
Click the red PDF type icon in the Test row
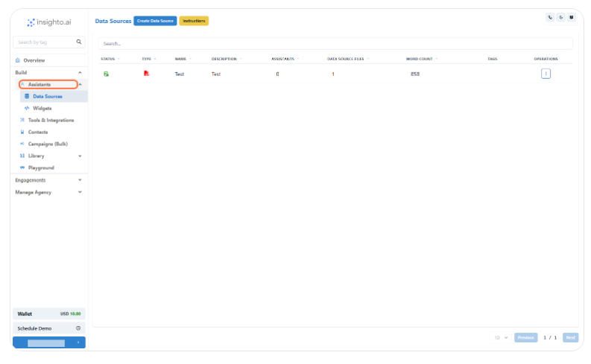point(146,74)
